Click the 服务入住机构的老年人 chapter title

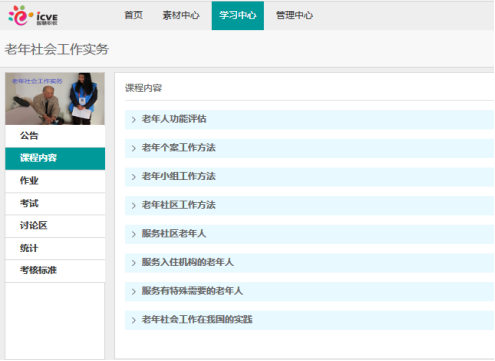188,262
